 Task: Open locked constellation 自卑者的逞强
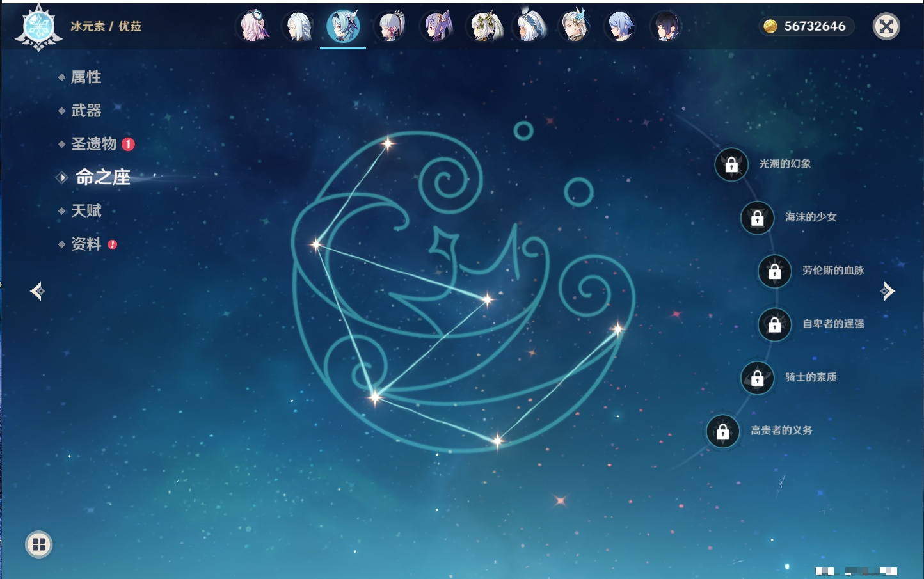pos(775,324)
